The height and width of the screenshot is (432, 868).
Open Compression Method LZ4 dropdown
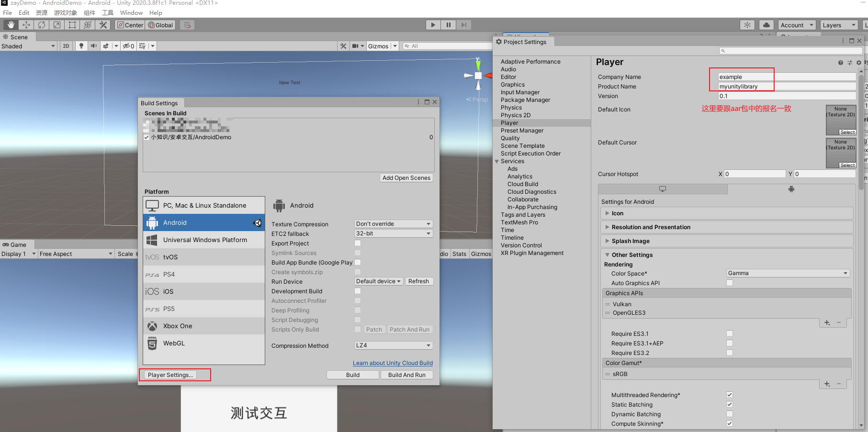(394, 345)
